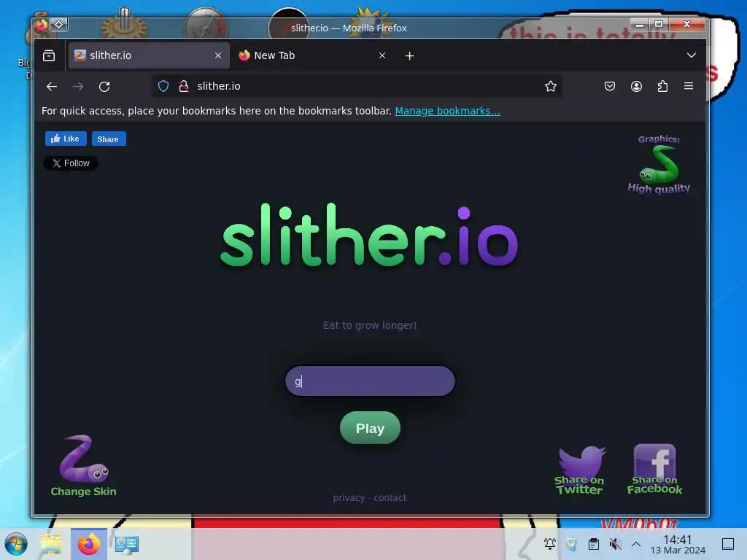Open Change Skin snake icon
The width and height of the screenshot is (747, 560).
[83, 465]
